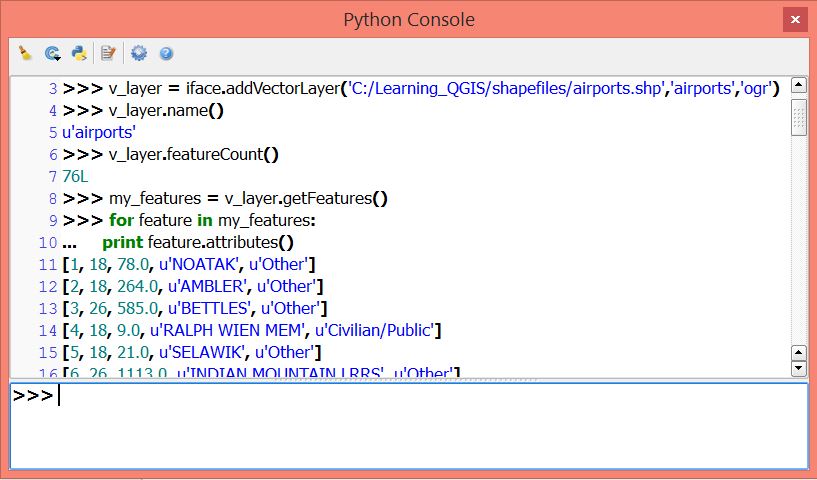
Task: Open the console Help icon
Action: coord(166,53)
